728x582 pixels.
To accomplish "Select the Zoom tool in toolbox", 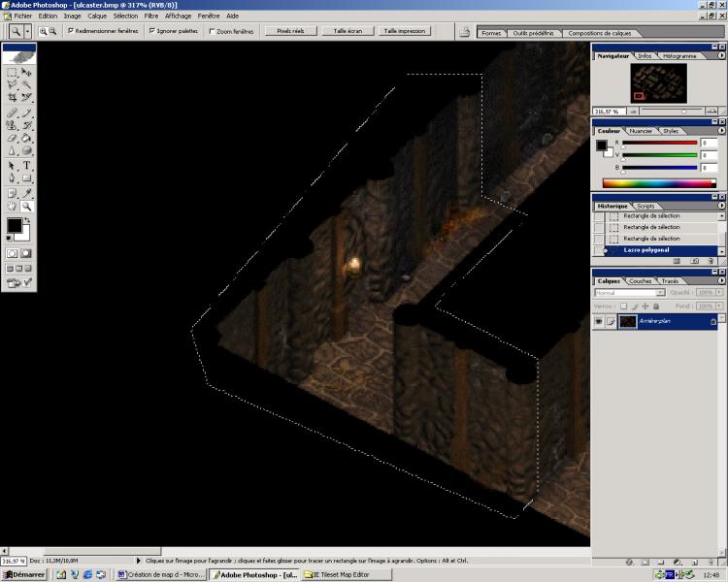I will (26, 206).
